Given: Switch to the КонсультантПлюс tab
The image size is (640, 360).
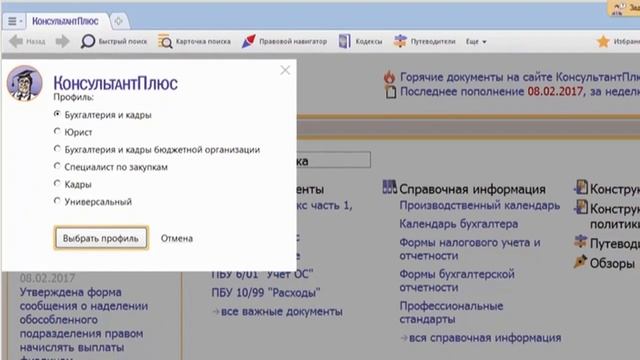Looking at the screenshot, I should tap(65, 21).
